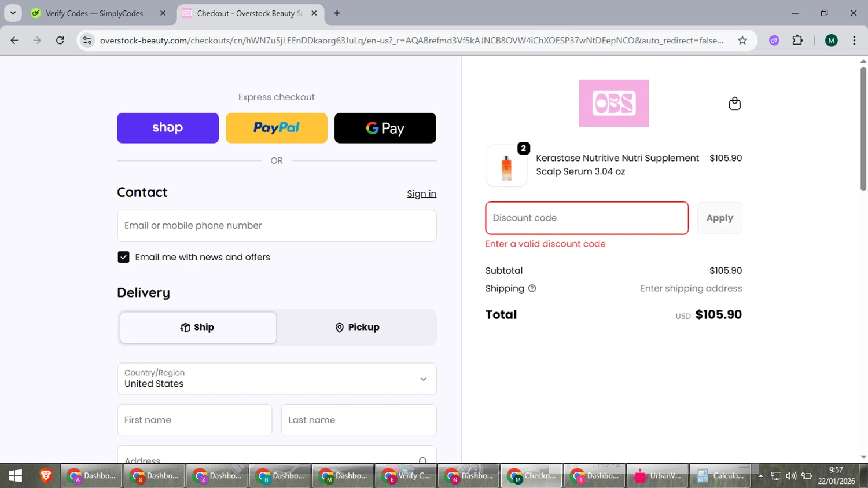This screenshot has height=488, width=868.
Task: Switch to the Dashbo... Chrome window with Z profile
Action: [217, 476]
